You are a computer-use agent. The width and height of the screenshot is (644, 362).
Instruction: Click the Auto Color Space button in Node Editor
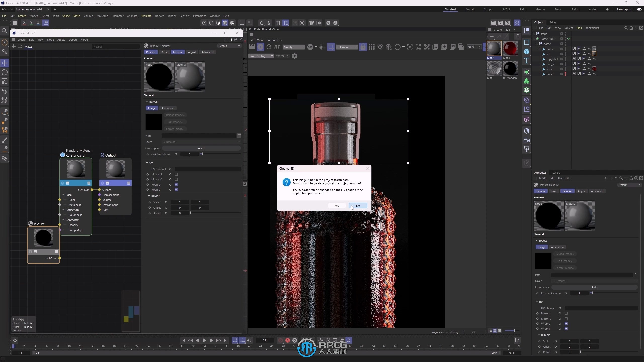click(x=201, y=148)
